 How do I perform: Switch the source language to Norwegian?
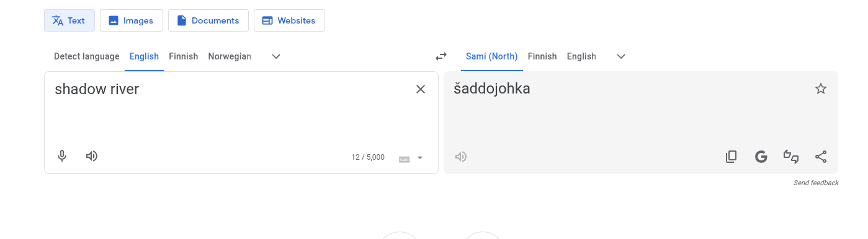coord(230,56)
